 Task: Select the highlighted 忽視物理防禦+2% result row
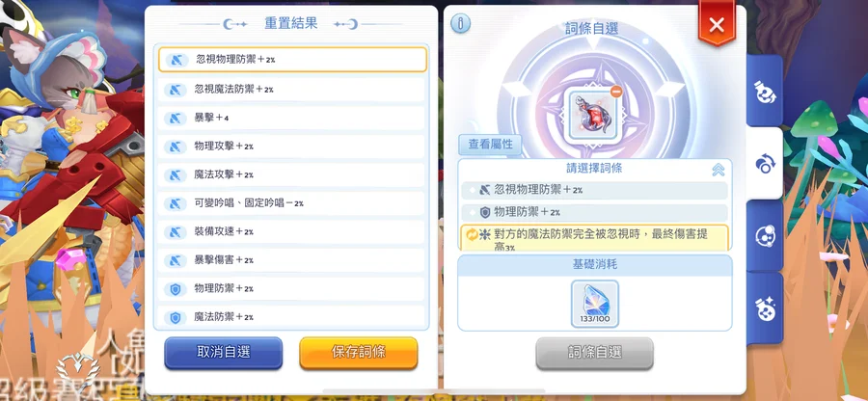tap(292, 60)
